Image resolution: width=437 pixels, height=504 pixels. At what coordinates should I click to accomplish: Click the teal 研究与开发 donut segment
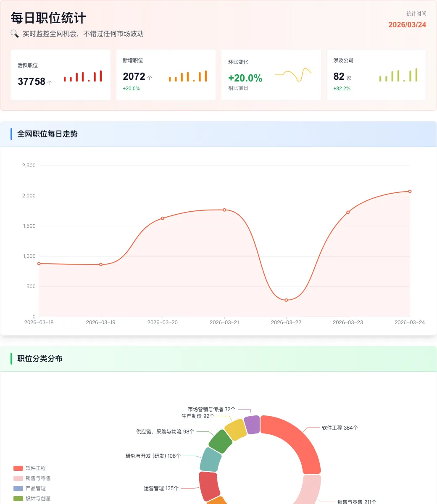coord(211,459)
